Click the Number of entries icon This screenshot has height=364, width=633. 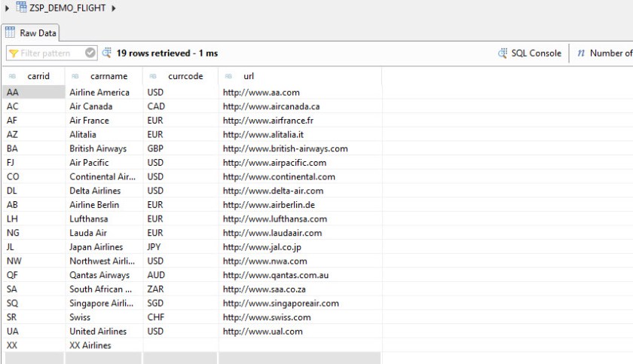point(581,54)
